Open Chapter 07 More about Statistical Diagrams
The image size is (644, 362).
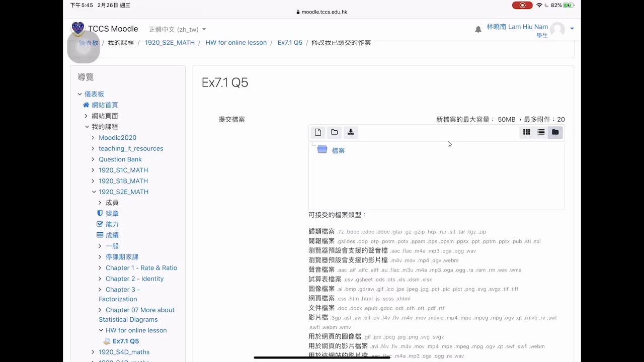pyautogui.click(x=136, y=315)
